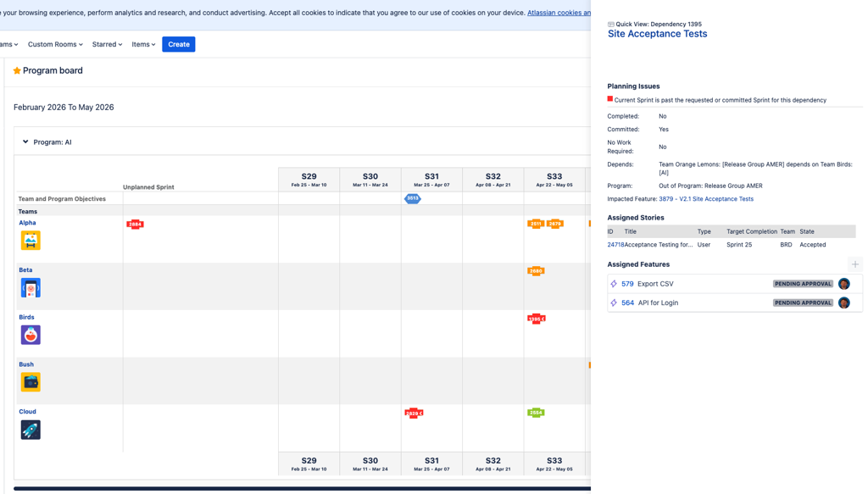Click the Bush team wallet icon
The image size is (868, 494).
coord(31,382)
